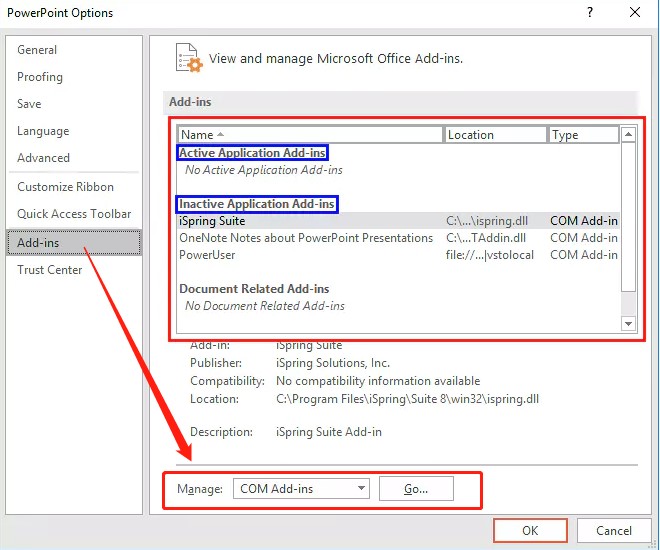
Task: Open Quick Access Toolbar settings
Action: (74, 214)
